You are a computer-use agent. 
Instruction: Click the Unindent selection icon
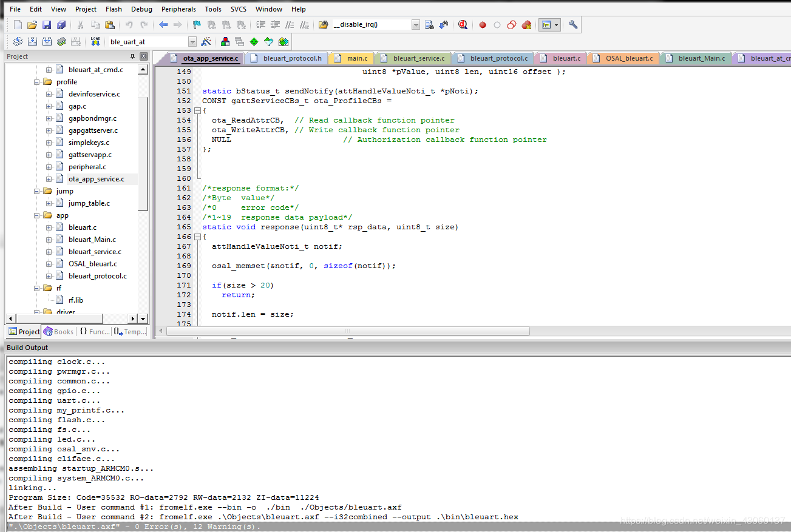click(275, 25)
